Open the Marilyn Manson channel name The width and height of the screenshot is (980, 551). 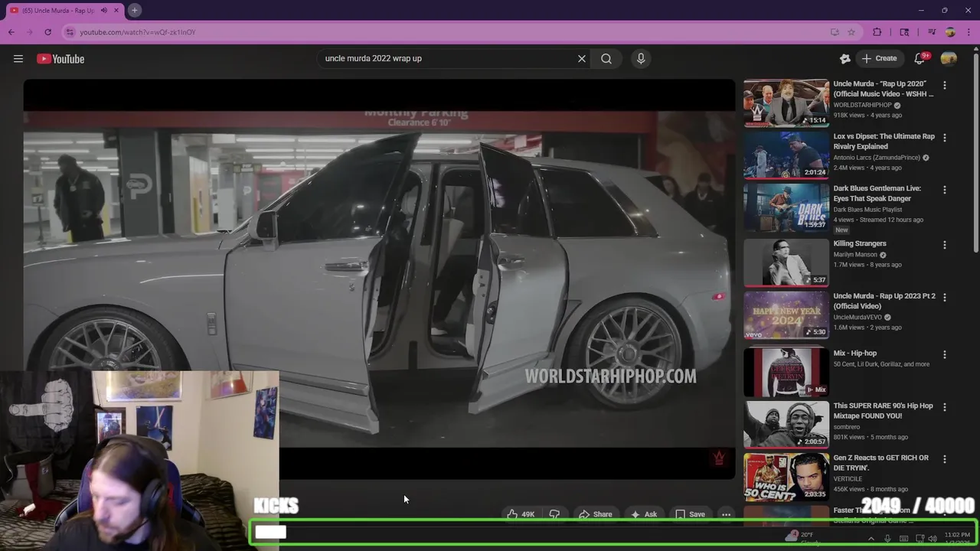855,254
